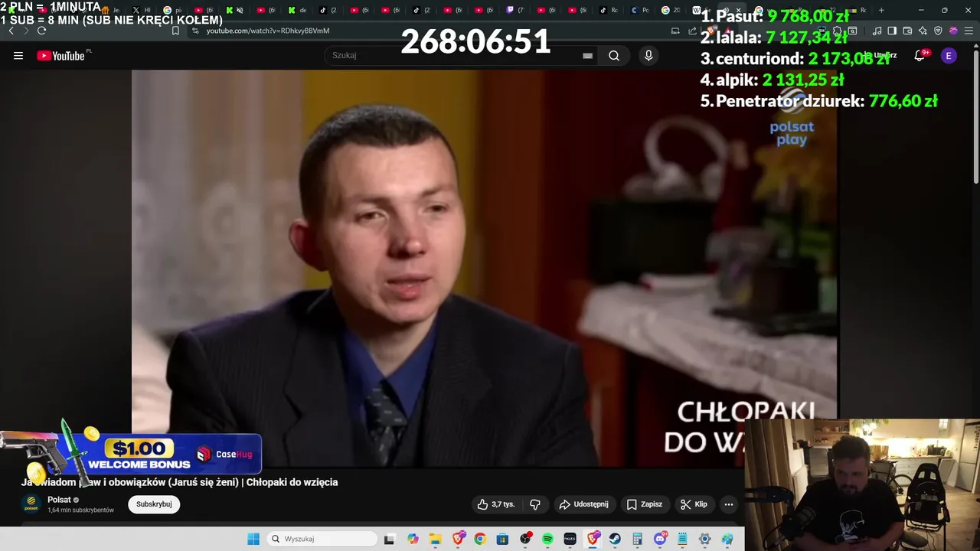Click the video title text

pos(179,482)
